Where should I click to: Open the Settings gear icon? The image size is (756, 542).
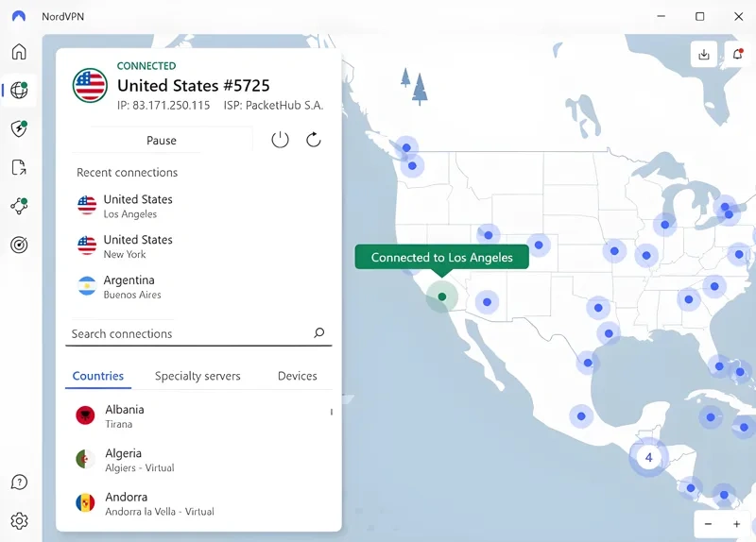click(x=19, y=521)
